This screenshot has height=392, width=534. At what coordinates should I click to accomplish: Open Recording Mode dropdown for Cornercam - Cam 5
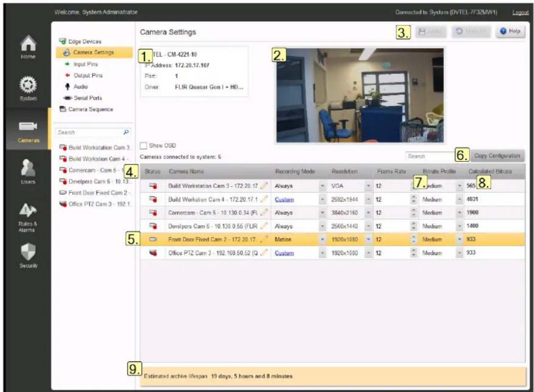point(322,213)
